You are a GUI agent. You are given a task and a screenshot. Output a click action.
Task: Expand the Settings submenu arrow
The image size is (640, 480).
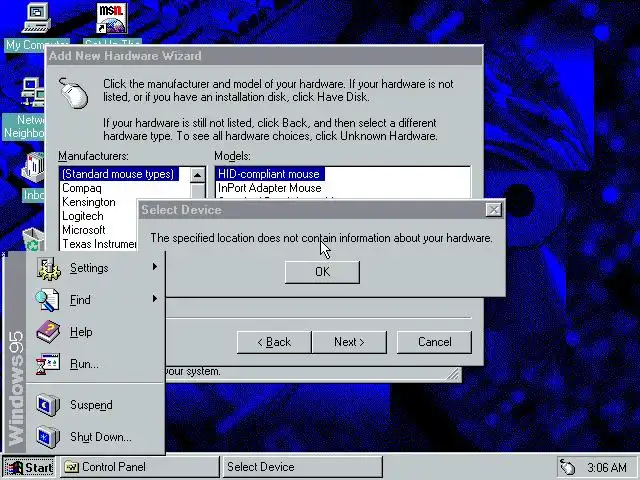coord(155,267)
